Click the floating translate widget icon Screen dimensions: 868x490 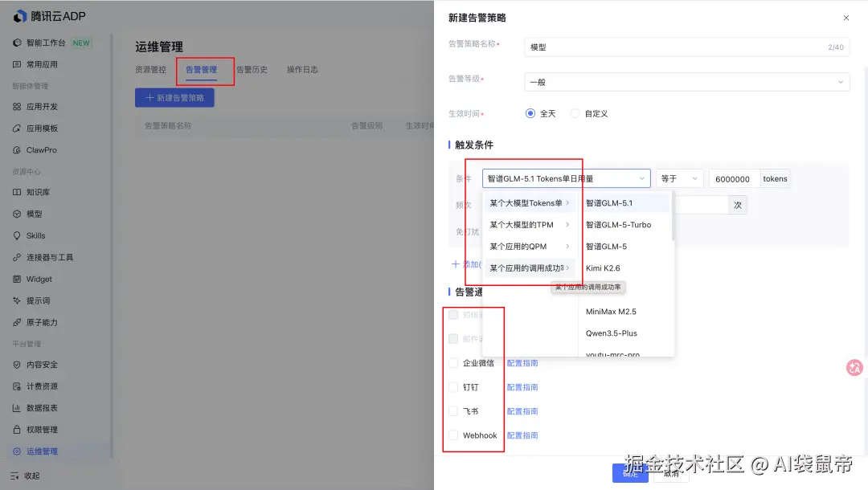tap(854, 367)
